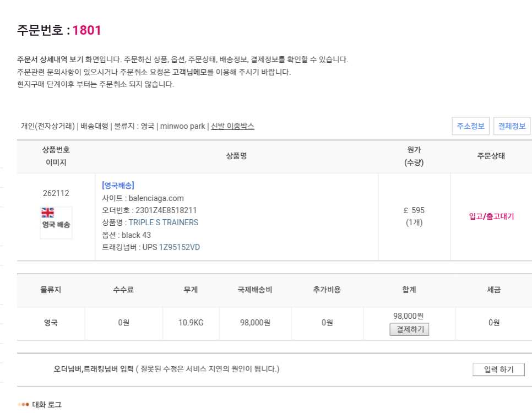The width and height of the screenshot is (532, 413).
Task: Click the dotted icon beside 대화 로그
Action: point(23,405)
